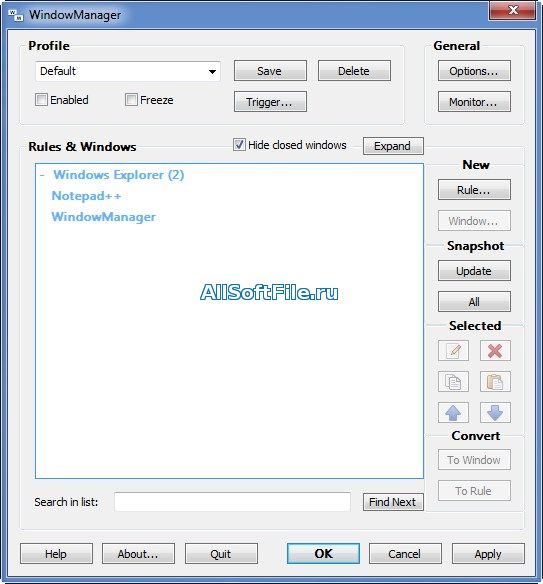This screenshot has width=543, height=584.
Task: Create a new Rule...
Action: coord(474,190)
